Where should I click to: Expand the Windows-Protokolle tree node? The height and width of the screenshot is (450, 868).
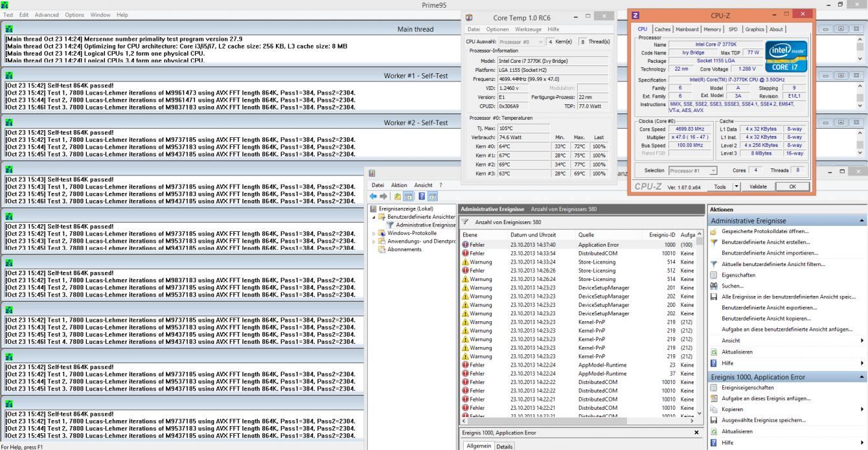374,233
